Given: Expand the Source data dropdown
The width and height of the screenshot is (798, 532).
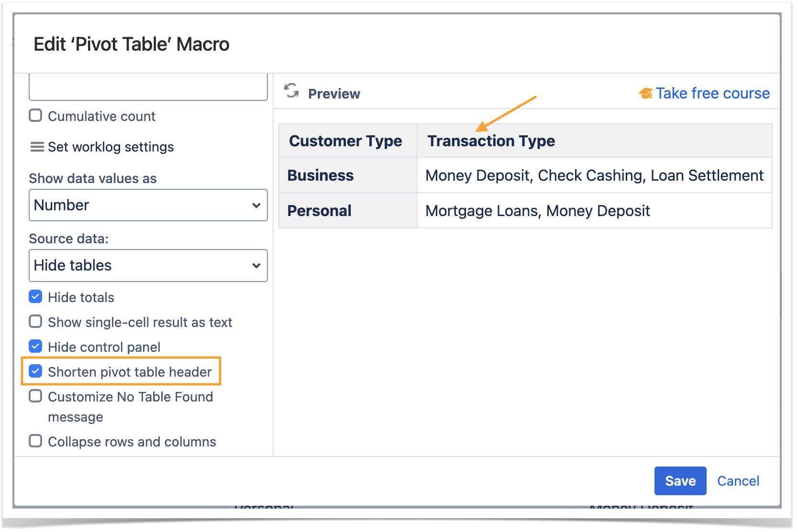Looking at the screenshot, I should point(148,265).
